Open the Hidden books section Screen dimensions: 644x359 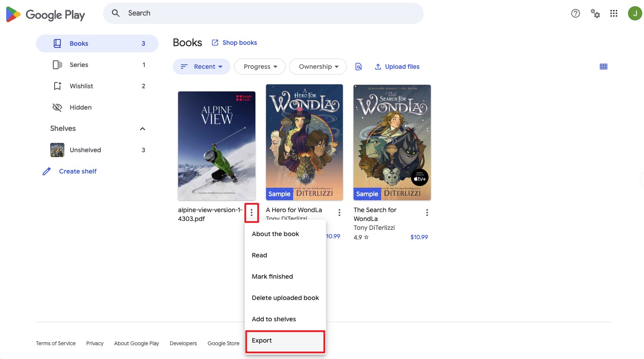[97, 107]
